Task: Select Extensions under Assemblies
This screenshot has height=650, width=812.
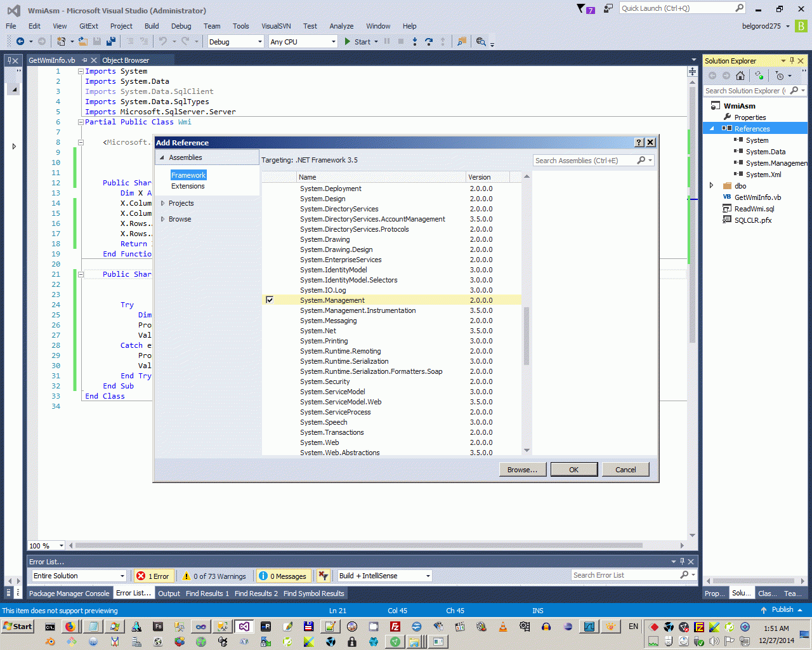Action: point(188,186)
